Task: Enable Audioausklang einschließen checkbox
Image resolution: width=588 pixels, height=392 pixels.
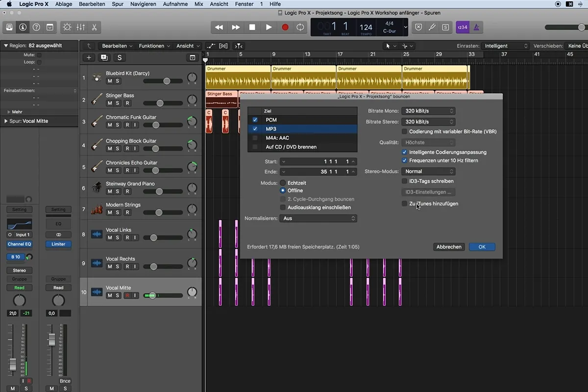Action: click(283, 207)
